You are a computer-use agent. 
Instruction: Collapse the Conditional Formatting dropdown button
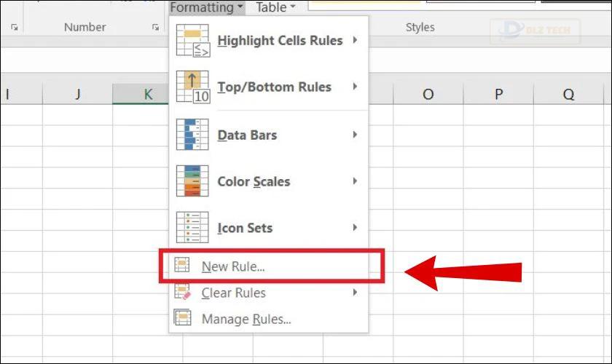pyautogui.click(x=207, y=7)
